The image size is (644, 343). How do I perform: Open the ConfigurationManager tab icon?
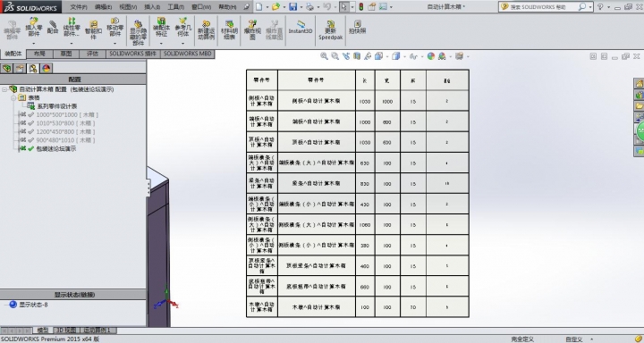[33, 68]
